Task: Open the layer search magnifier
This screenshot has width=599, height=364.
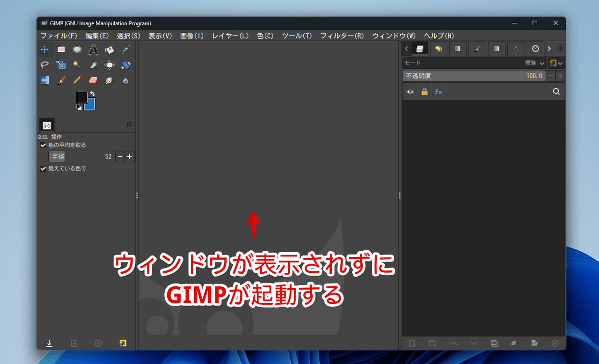Action: point(556,92)
